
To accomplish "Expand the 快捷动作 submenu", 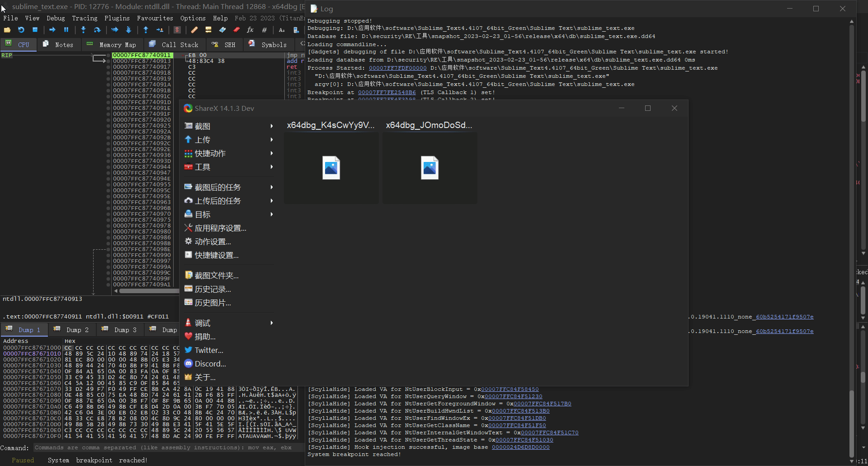I will [229, 153].
